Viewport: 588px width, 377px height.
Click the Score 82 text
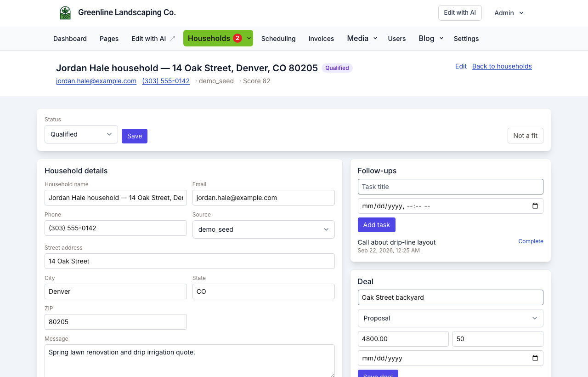257,81
